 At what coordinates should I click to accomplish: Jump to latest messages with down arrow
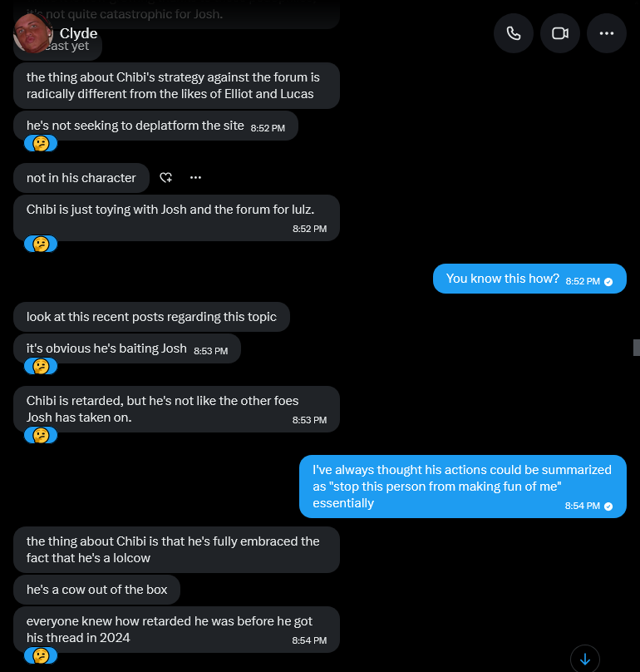(585, 659)
